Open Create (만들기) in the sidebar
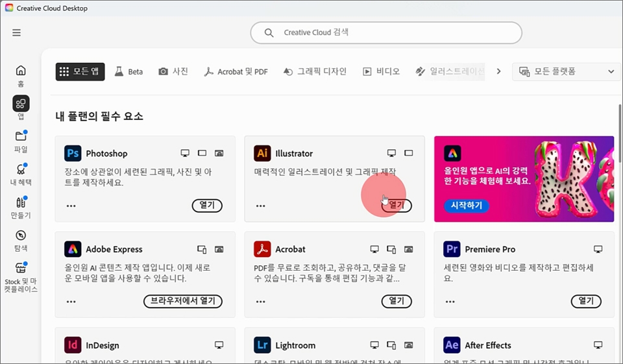The image size is (623, 364). point(21,207)
